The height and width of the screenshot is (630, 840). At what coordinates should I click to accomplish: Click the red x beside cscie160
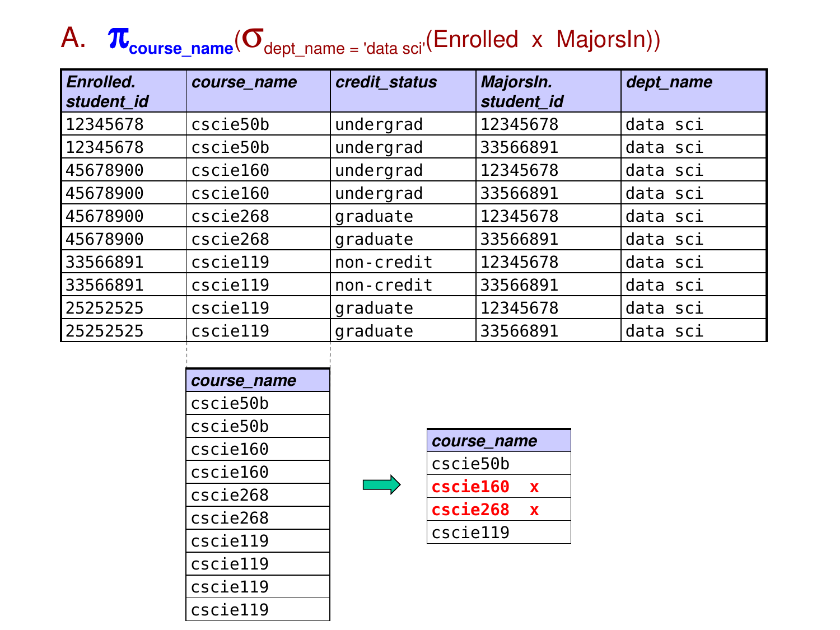pyautogui.click(x=534, y=487)
